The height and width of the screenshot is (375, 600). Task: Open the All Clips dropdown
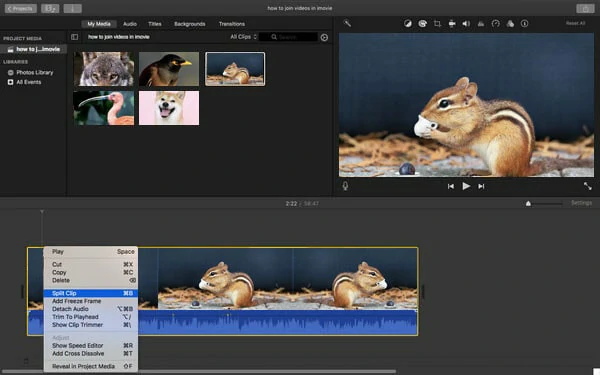point(243,37)
